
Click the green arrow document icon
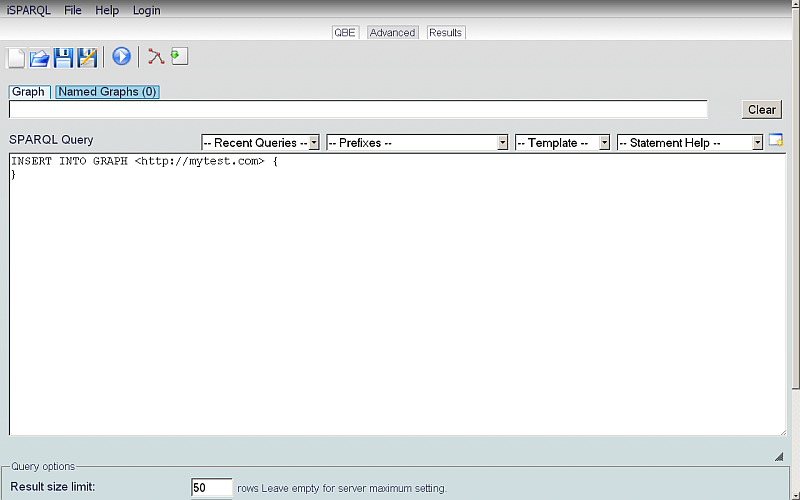pos(179,56)
